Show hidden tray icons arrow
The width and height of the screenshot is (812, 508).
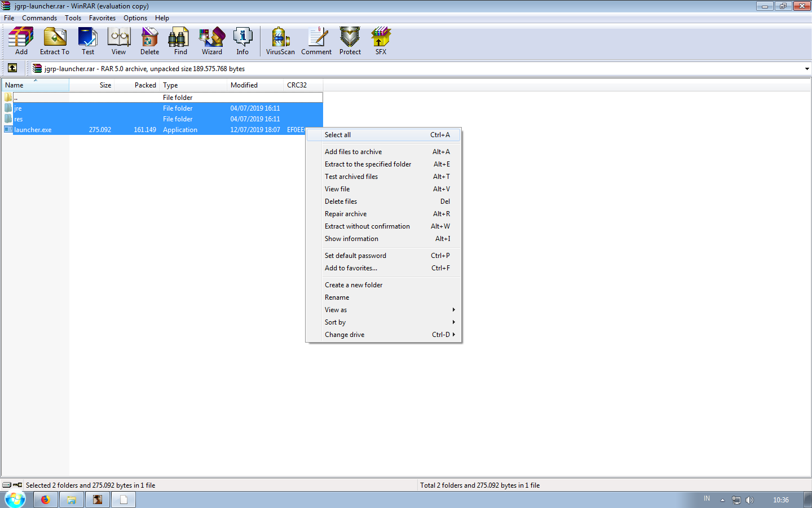coord(722,500)
